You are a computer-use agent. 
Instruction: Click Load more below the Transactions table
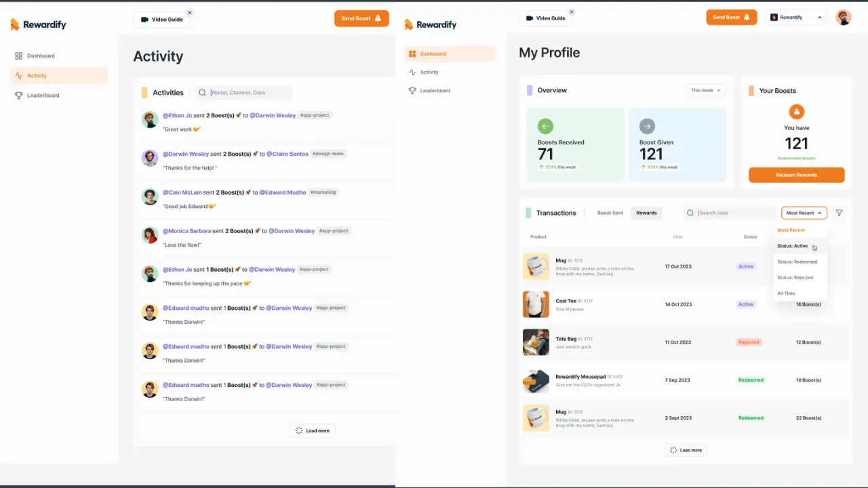[x=686, y=450]
